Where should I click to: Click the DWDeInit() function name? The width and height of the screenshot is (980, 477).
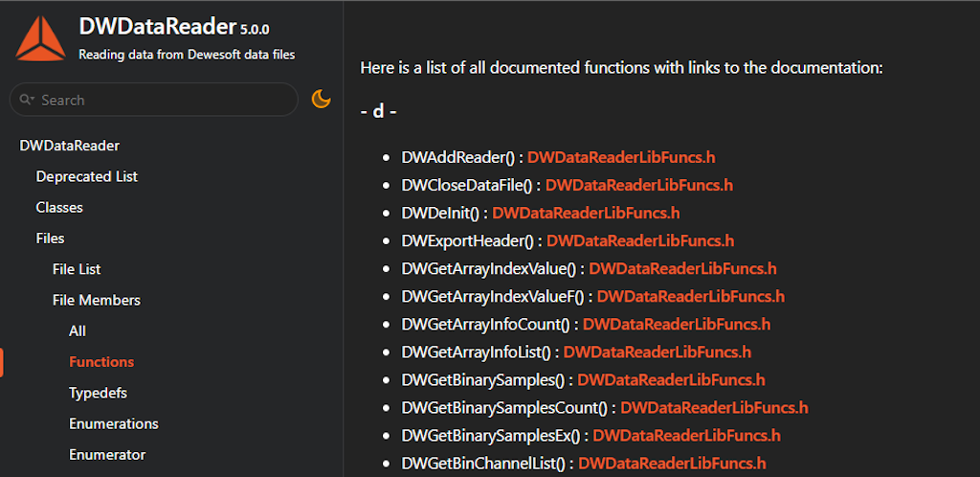pyautogui.click(x=440, y=213)
